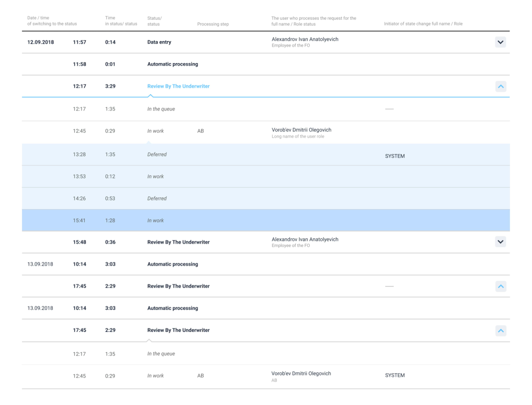Expand the Data entry row chevron
This screenshot has width=532, height=405.
(500, 42)
